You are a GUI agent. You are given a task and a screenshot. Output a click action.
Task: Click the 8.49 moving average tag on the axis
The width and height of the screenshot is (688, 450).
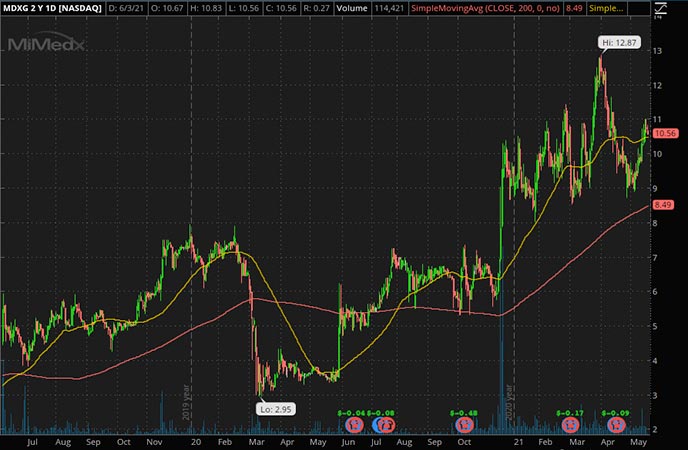click(663, 205)
